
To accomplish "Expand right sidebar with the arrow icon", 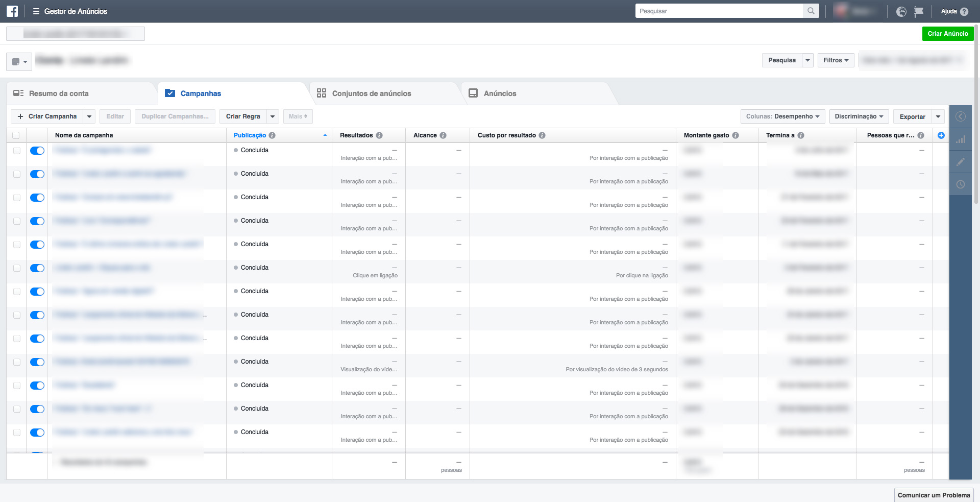I will (961, 117).
